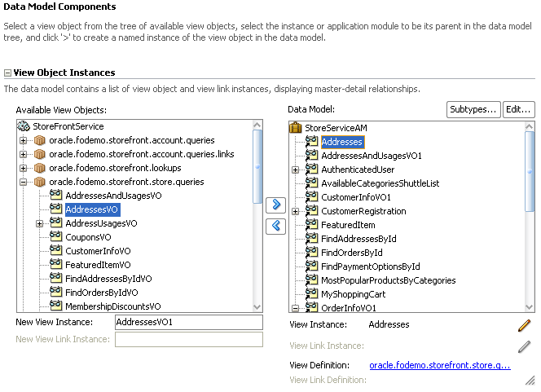This screenshot has width=541, height=392.
Task: Select AddressUsagesVO in available view objects
Action: coord(101,223)
